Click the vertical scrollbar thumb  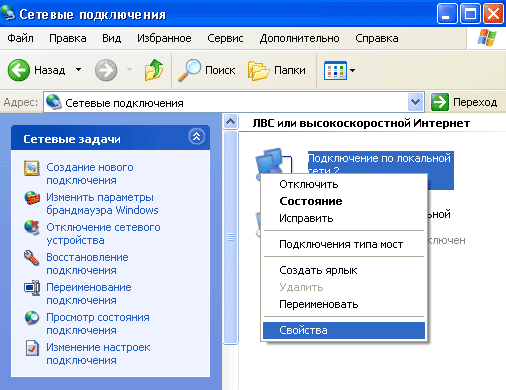tap(230, 237)
